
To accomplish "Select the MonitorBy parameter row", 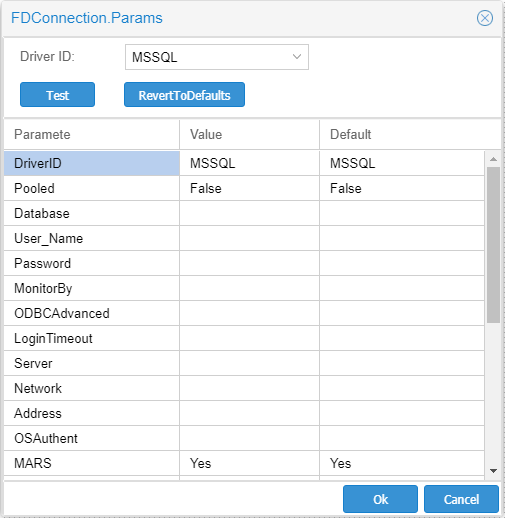I will click(244, 288).
